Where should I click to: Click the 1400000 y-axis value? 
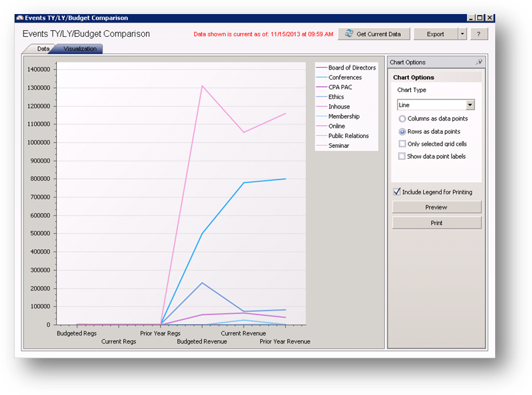pyautogui.click(x=39, y=69)
